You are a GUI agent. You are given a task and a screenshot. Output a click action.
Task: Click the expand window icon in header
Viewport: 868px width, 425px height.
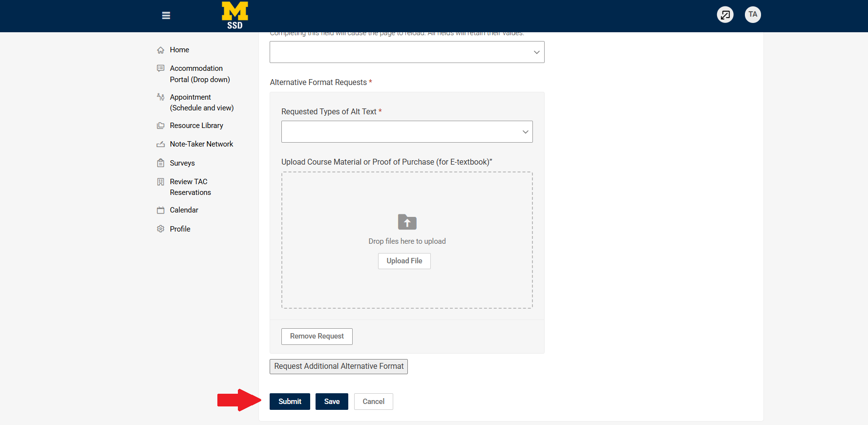tap(725, 15)
